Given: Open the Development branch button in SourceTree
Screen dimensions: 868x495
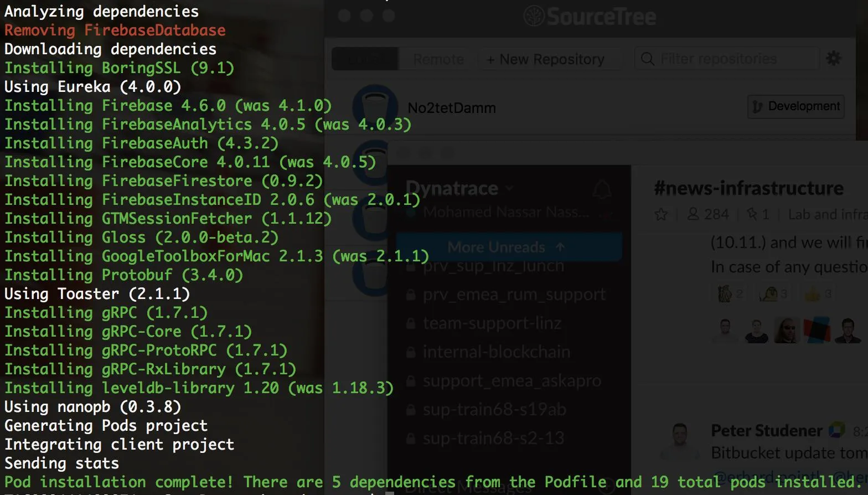Looking at the screenshot, I should point(796,106).
